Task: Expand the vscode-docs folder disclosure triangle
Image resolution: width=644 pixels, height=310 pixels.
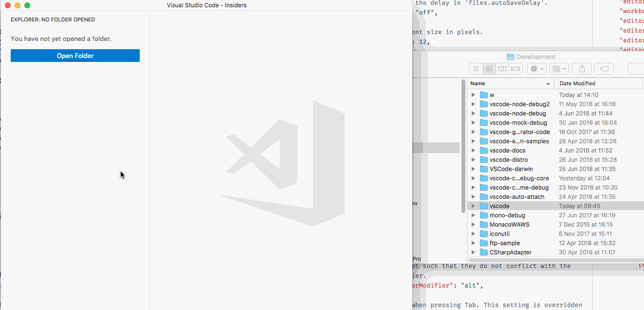Action: tap(473, 151)
